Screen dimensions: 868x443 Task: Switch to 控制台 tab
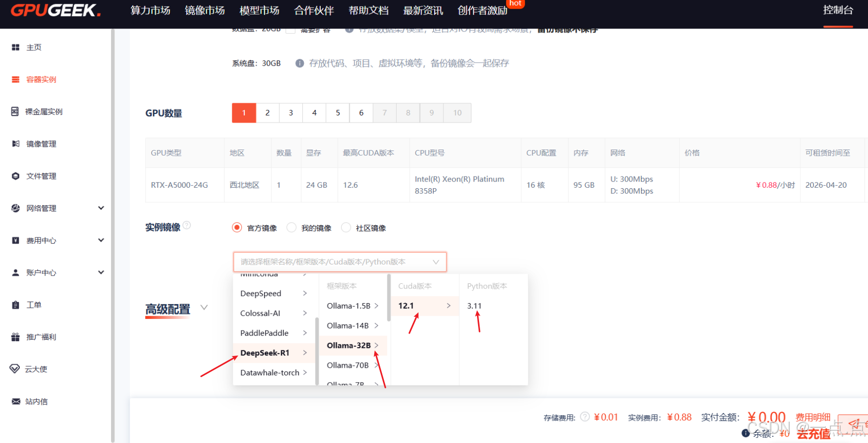click(838, 10)
